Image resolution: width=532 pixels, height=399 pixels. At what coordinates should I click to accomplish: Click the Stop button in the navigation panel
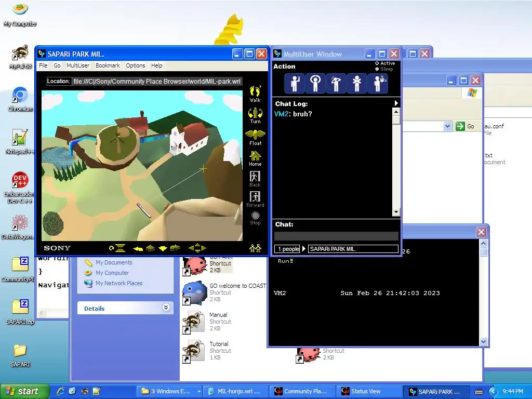tap(255, 218)
